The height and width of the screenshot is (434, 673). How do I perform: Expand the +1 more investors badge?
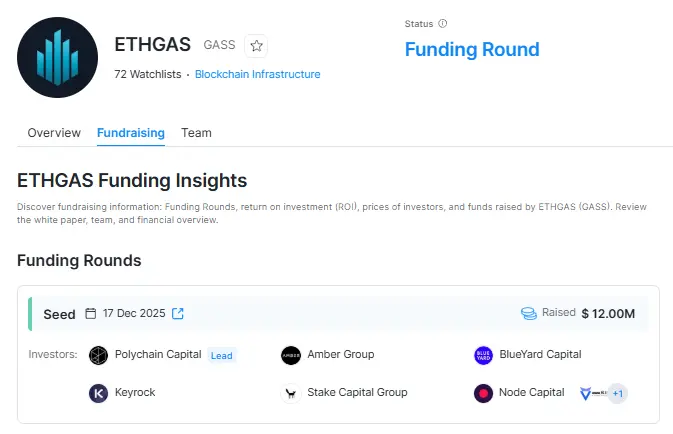[617, 393]
